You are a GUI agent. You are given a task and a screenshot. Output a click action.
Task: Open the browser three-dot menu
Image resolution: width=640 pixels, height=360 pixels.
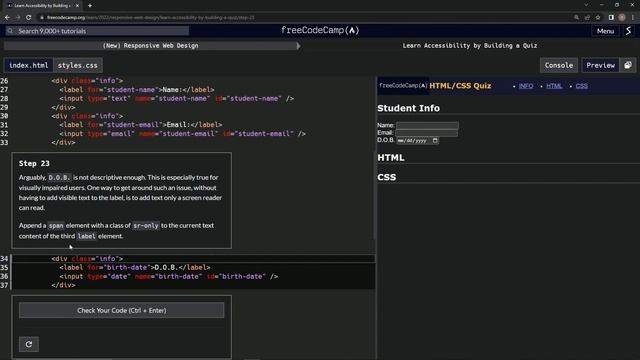click(x=633, y=18)
